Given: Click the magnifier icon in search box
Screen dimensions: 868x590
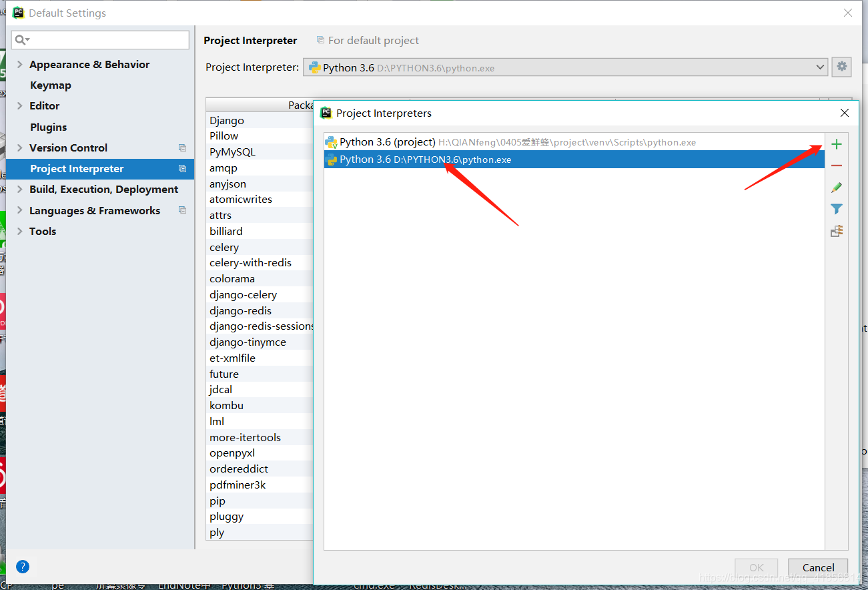Looking at the screenshot, I should [22, 40].
